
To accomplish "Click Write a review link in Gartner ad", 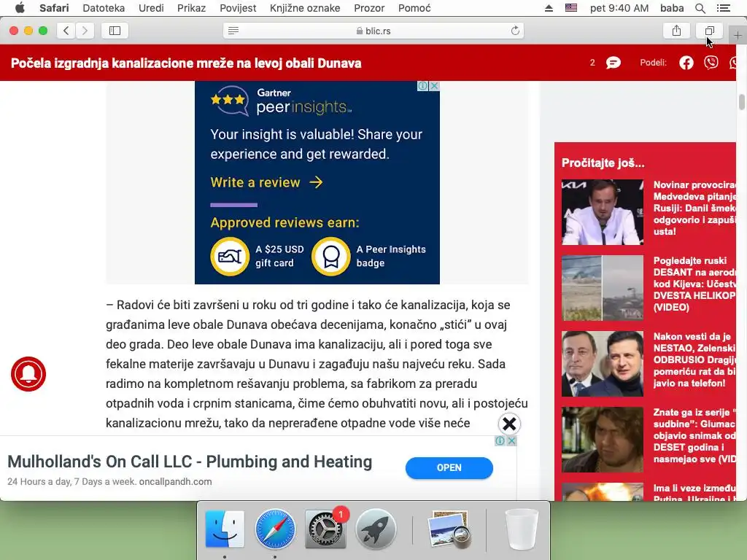I will 267,182.
